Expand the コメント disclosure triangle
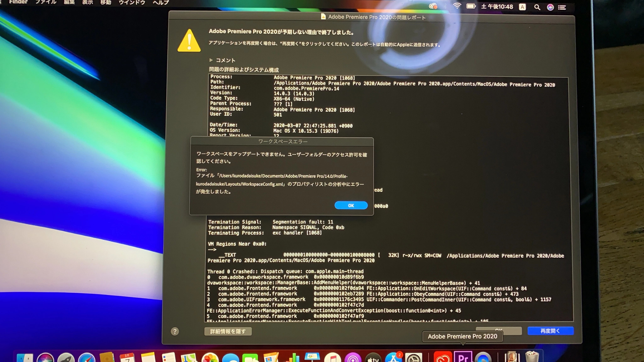Viewport: 644px width, 362px height. click(x=211, y=60)
